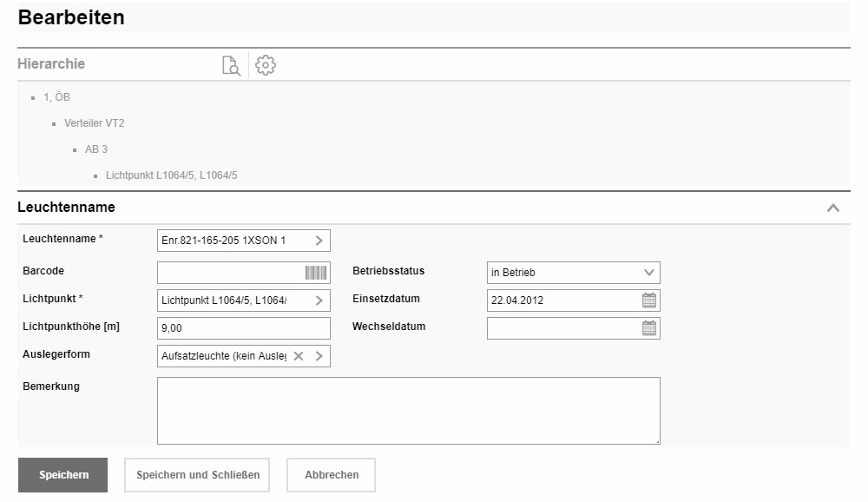
Task: Open Lichtpunkt selection arrow
Action: pyautogui.click(x=319, y=301)
